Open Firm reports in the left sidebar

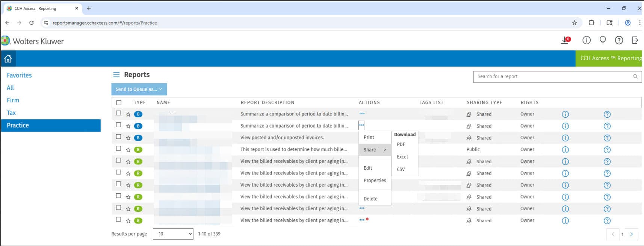pos(13,100)
